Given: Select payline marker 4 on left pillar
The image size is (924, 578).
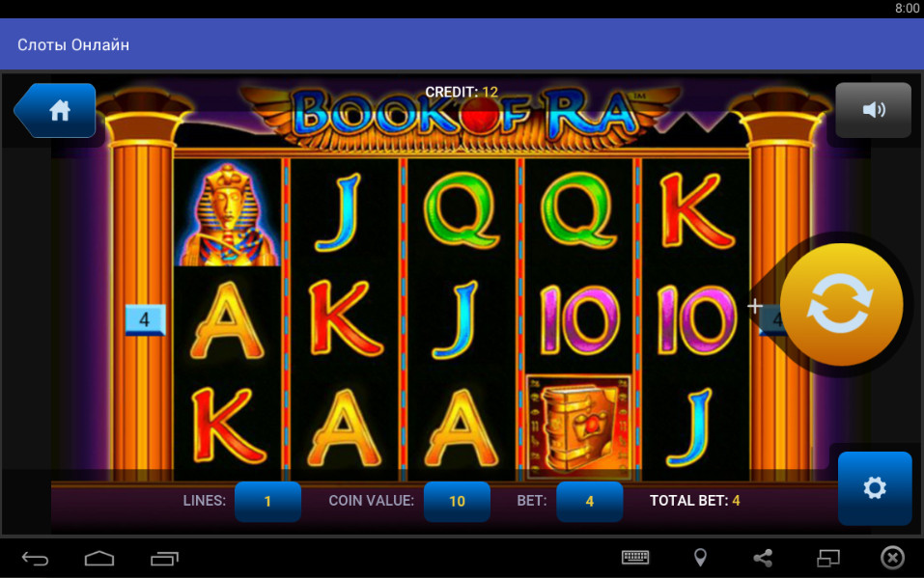Looking at the screenshot, I should 145,320.
